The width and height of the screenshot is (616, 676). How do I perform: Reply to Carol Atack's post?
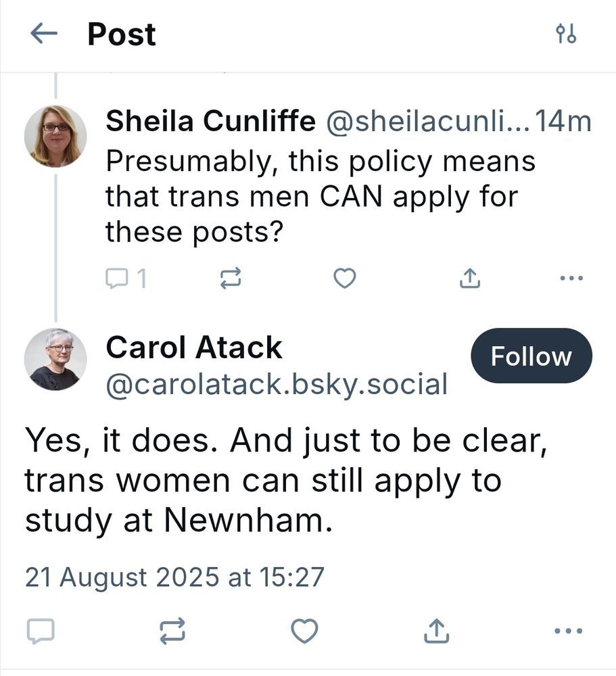(x=41, y=631)
